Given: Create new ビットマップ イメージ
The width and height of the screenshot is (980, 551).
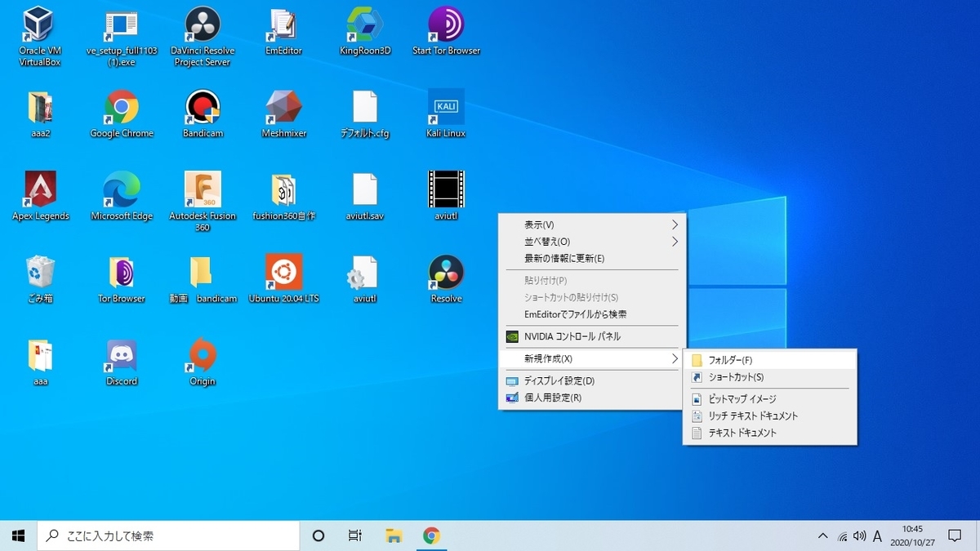Looking at the screenshot, I should 770,399.
